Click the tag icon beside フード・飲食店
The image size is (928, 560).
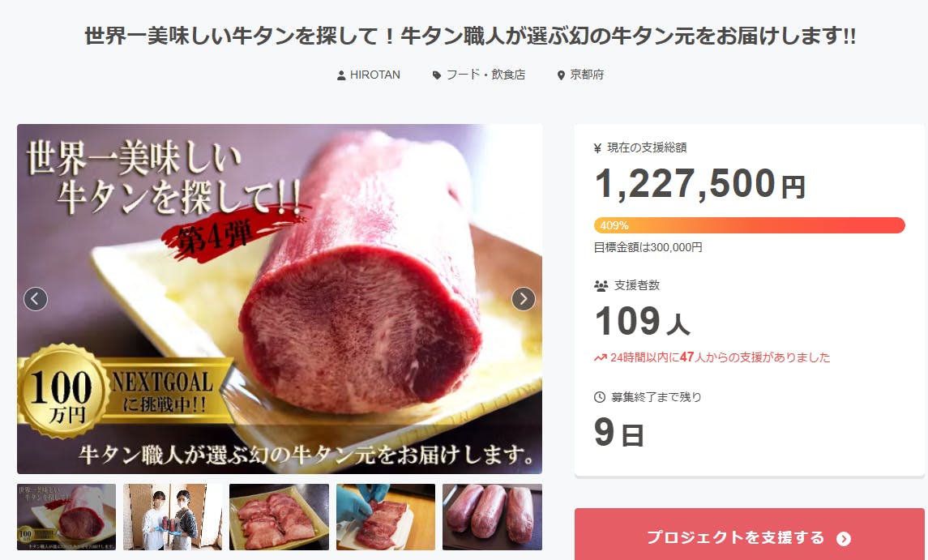coord(437,75)
